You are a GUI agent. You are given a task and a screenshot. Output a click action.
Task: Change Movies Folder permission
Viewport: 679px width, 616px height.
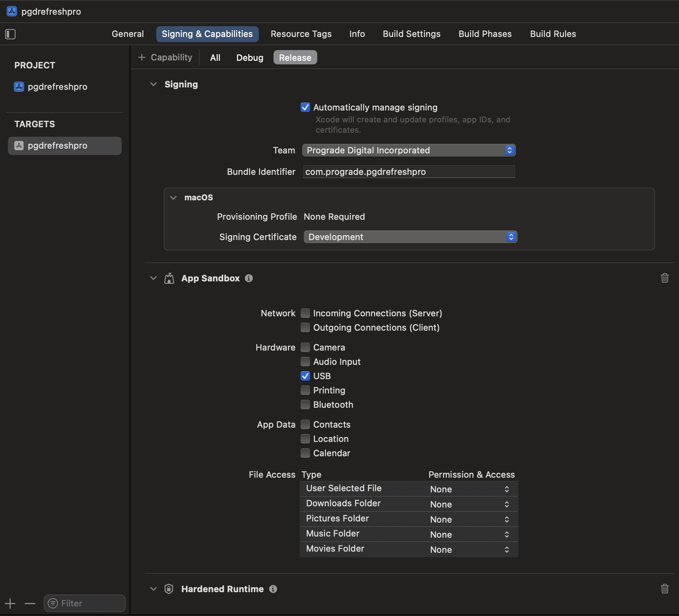[469, 550]
